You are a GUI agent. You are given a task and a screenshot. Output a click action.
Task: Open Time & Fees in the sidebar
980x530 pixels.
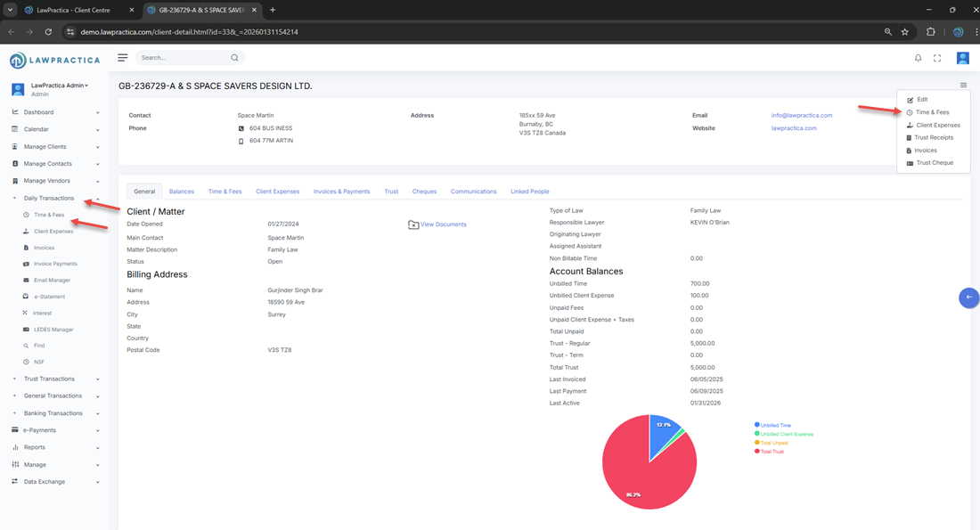coord(49,215)
